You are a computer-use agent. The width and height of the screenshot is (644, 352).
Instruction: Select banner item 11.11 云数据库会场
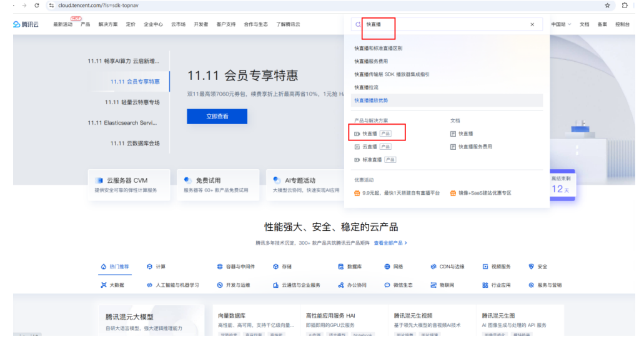click(135, 143)
